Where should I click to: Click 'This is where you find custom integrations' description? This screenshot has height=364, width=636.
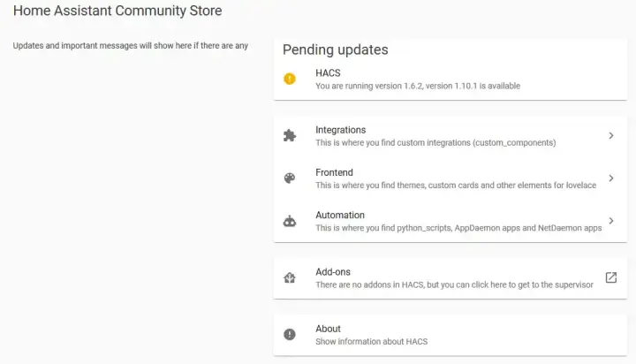coord(435,143)
